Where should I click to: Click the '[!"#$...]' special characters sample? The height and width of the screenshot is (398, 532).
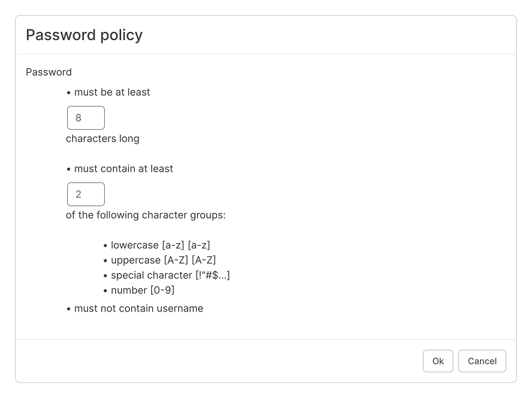[213, 275]
